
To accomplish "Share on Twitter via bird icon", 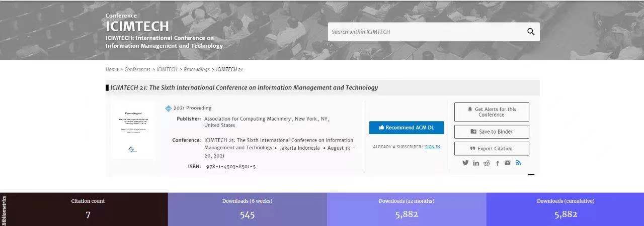I will (x=465, y=163).
